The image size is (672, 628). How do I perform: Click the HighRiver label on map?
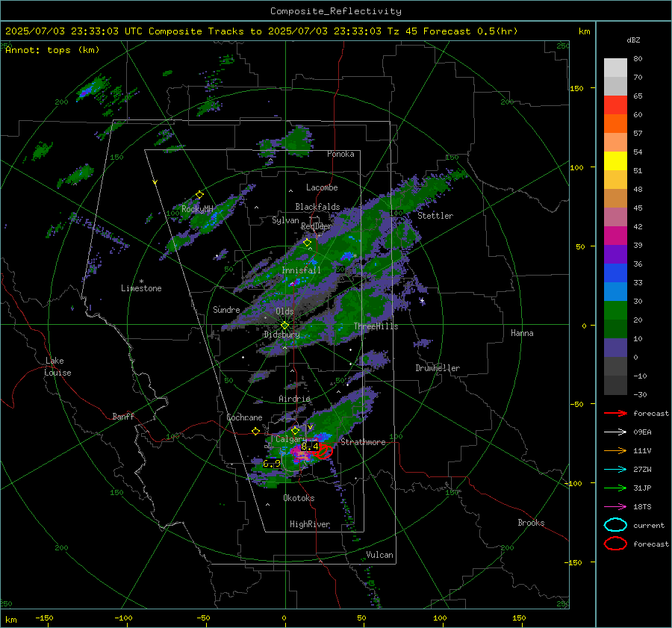pos(310,524)
